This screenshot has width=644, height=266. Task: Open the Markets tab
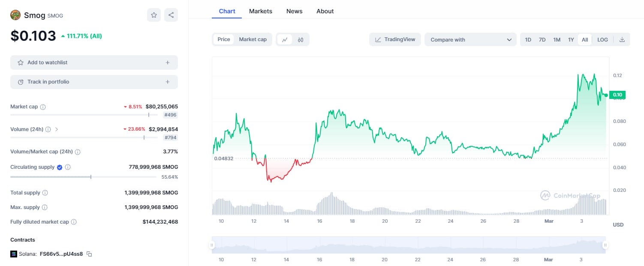[x=260, y=11]
